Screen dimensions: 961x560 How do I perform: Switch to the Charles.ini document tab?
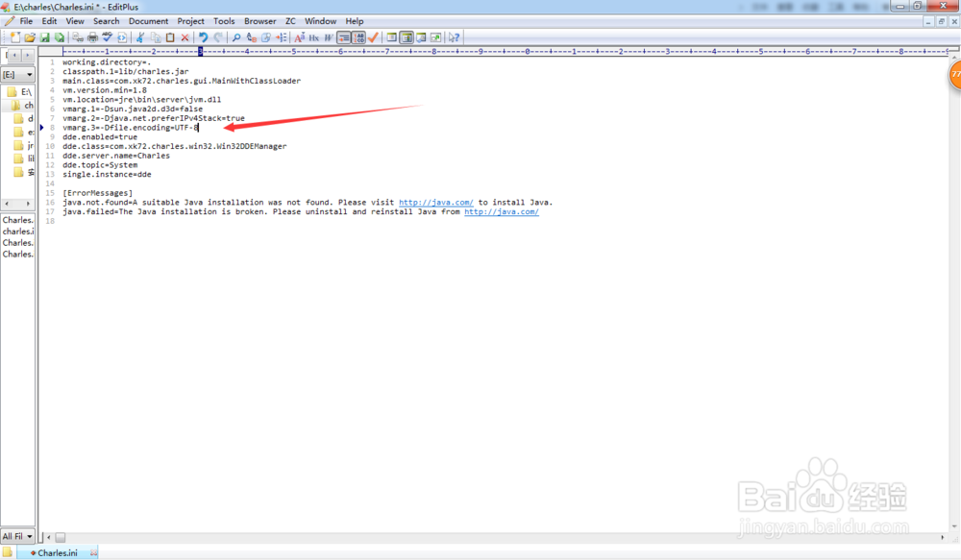pos(57,552)
